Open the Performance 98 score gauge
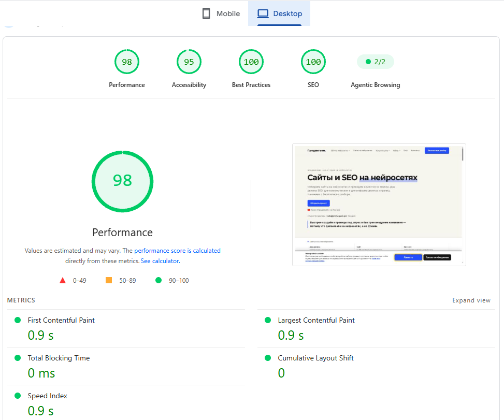Screen dimensions: 504x420 pos(127,62)
